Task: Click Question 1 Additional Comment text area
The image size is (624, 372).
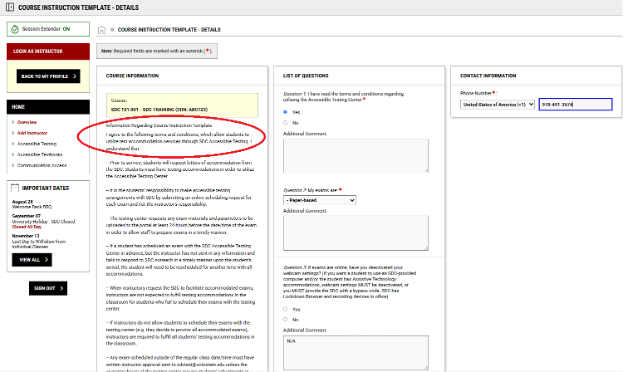Action: [x=356, y=156]
